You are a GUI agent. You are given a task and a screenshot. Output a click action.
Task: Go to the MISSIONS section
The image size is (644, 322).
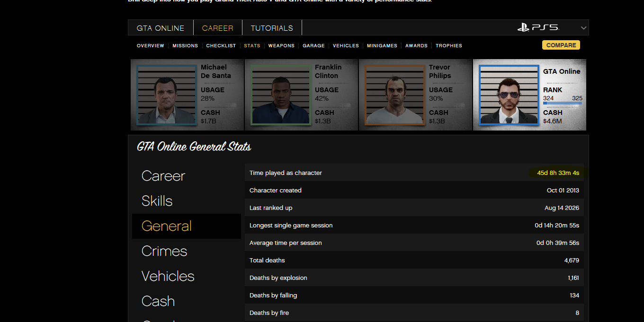tap(185, 46)
